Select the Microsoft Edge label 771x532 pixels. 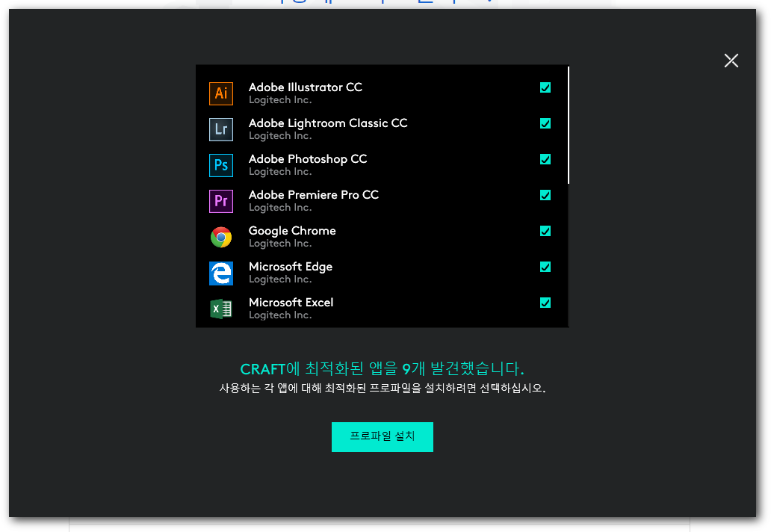tap(291, 267)
